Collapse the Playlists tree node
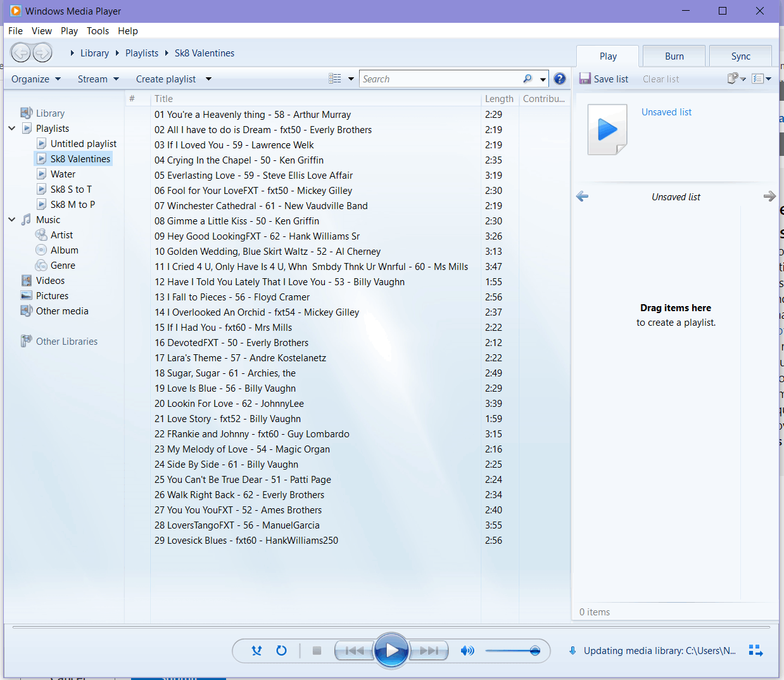Viewport: 784px width, 680px height. point(12,128)
